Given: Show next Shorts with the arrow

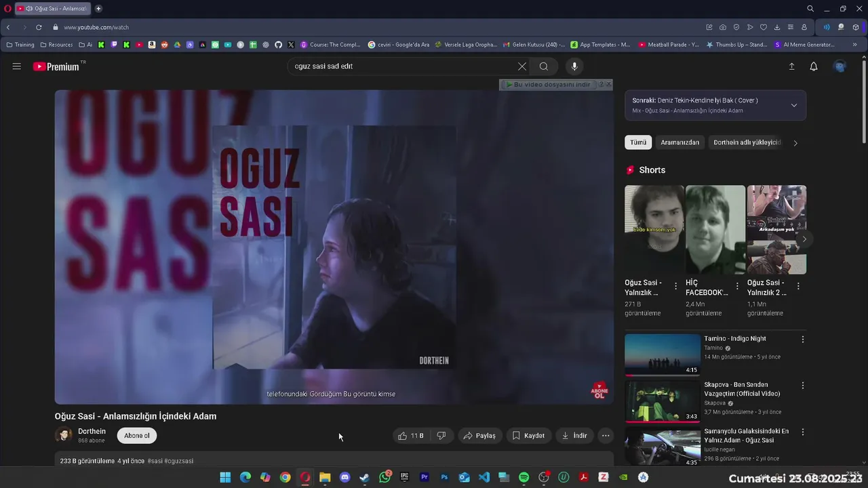Looking at the screenshot, I should click(804, 239).
